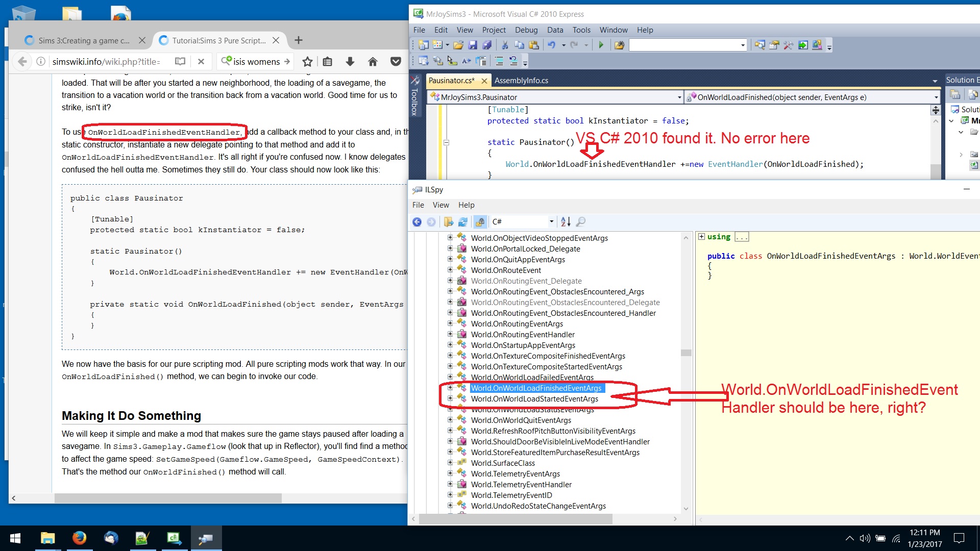Click ILSpy Open assembly folder icon
The image size is (980, 551).
click(449, 222)
